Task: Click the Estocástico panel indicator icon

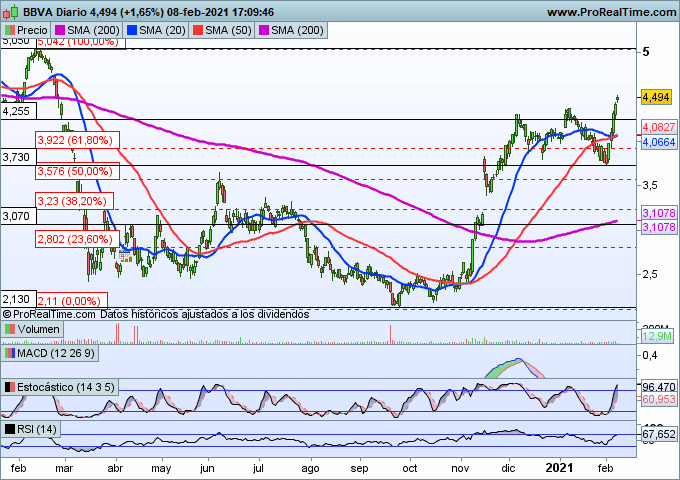Action: (x=9, y=387)
